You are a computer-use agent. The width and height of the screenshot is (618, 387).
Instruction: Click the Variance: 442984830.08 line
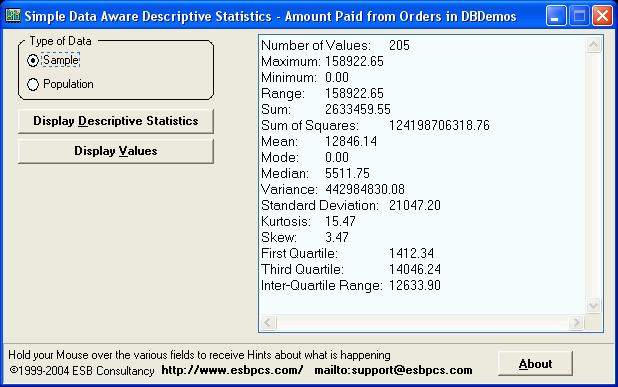tap(333, 190)
